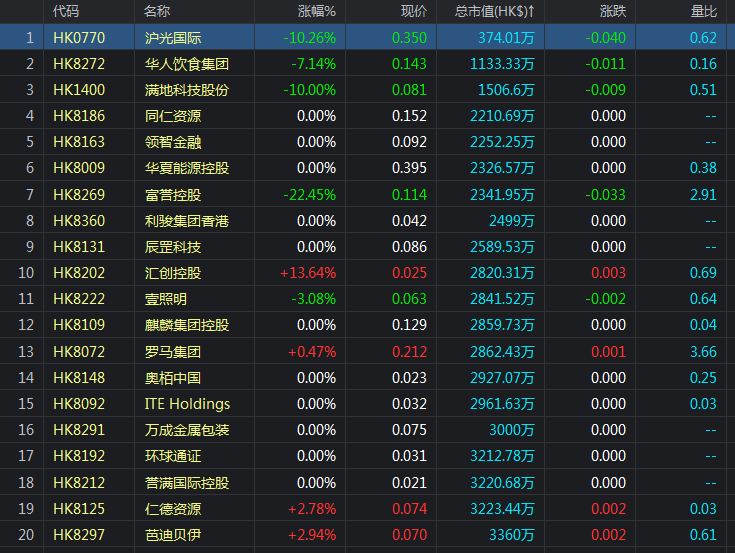This screenshot has width=735, height=553.
Task: Click code HK8222
Action: point(79,299)
